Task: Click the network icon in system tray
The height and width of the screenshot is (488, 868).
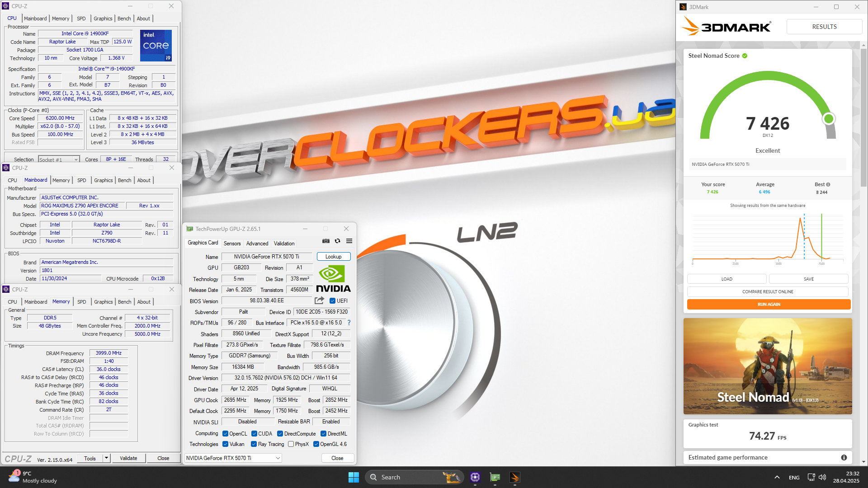Action: pos(811,477)
